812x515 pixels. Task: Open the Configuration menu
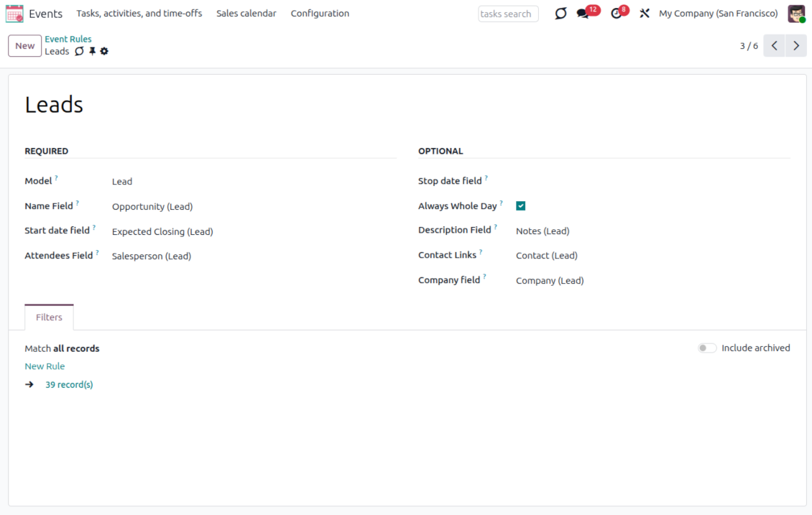coord(320,14)
